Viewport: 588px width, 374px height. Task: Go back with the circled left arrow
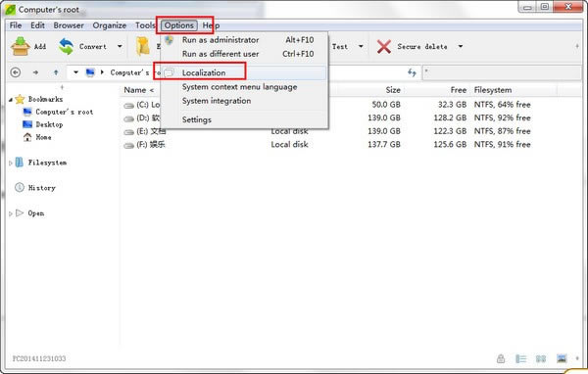pos(16,71)
